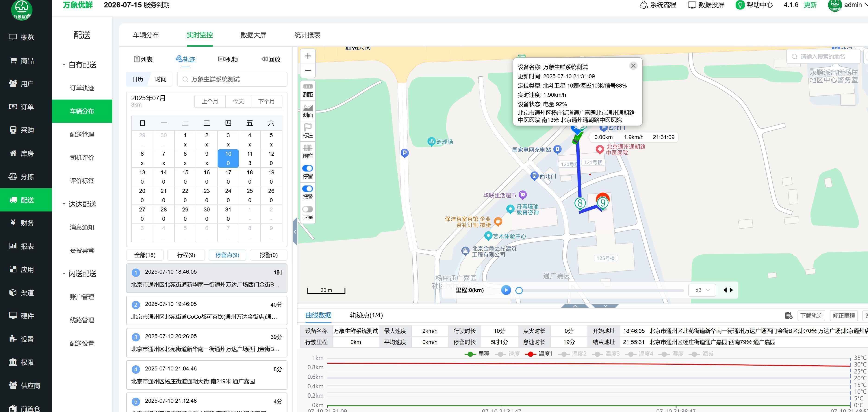The height and width of the screenshot is (412, 868).
Task: Select the 标注 flag marker tool
Action: [x=308, y=131]
